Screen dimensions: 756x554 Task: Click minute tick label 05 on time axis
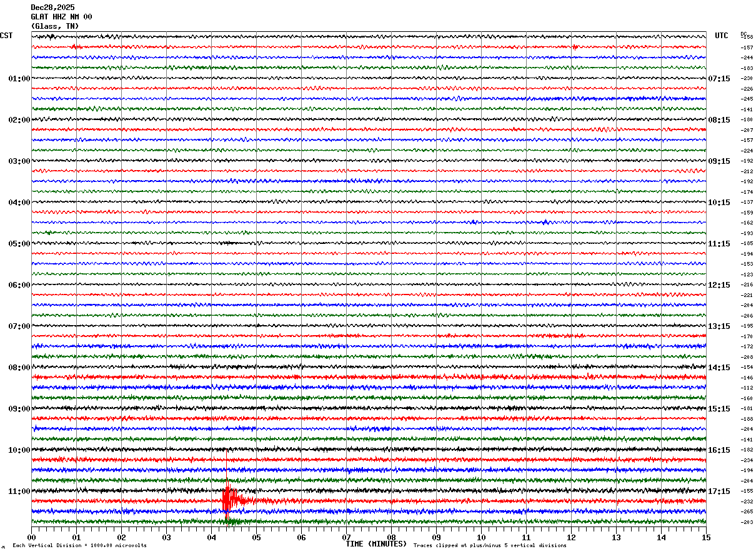pyautogui.click(x=256, y=536)
